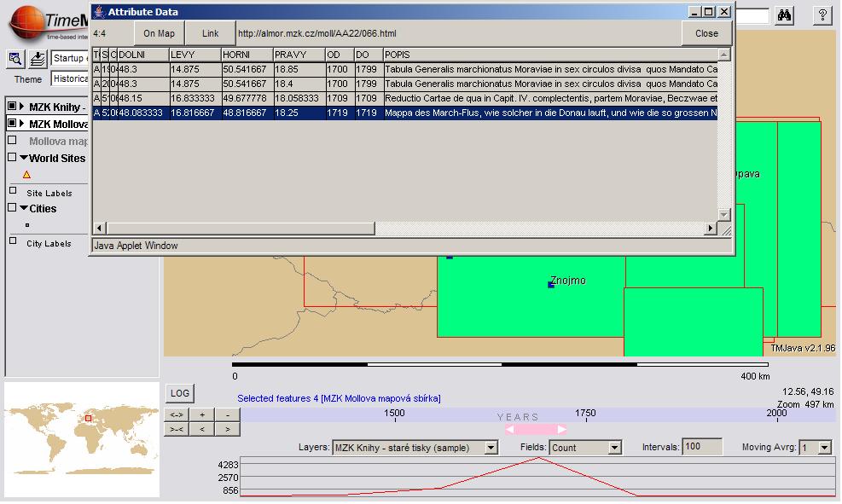Click the Selected features 4 status text
This screenshot has width=842, height=504.
[339, 398]
